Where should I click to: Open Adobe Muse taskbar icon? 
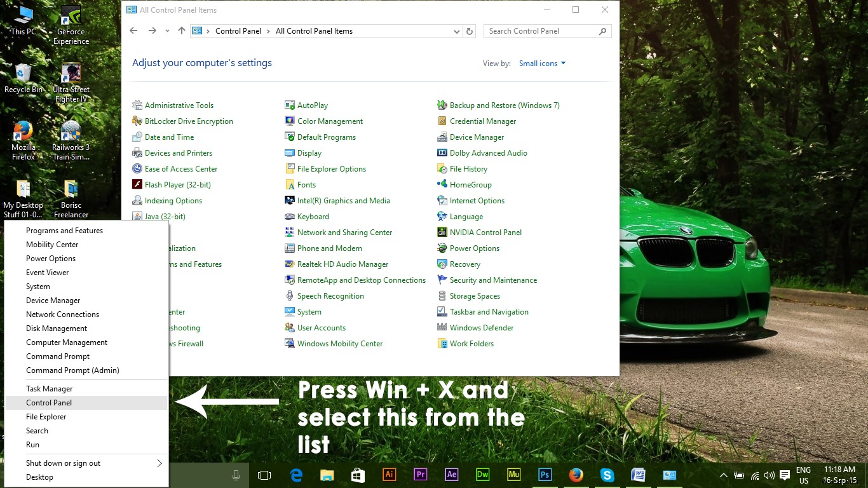tap(513, 475)
